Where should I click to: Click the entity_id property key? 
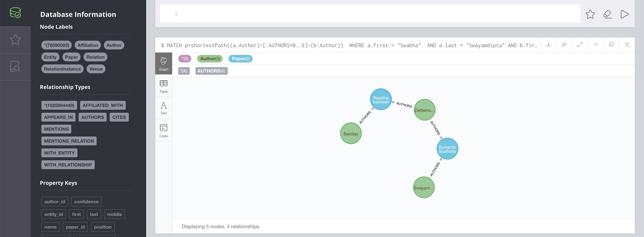tap(54, 214)
